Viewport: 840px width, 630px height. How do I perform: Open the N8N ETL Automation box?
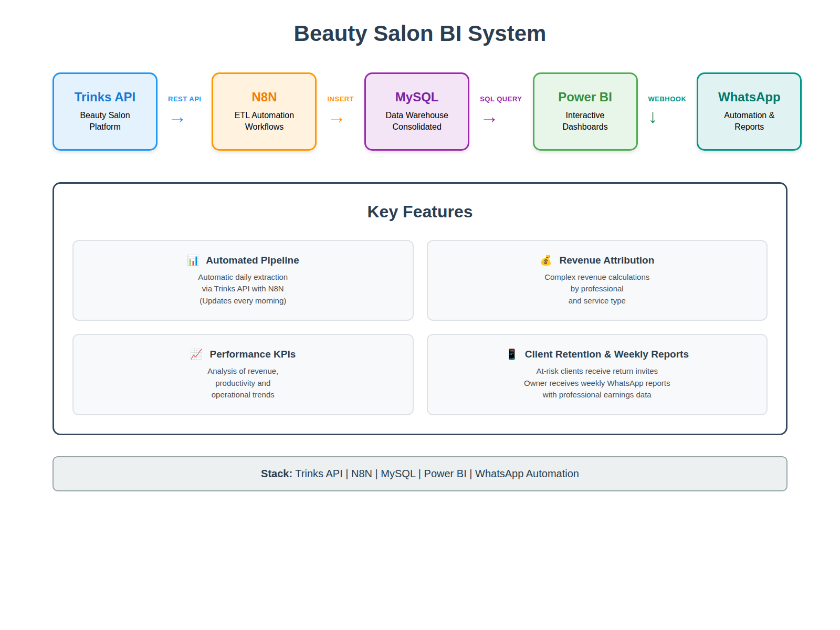coord(264,111)
